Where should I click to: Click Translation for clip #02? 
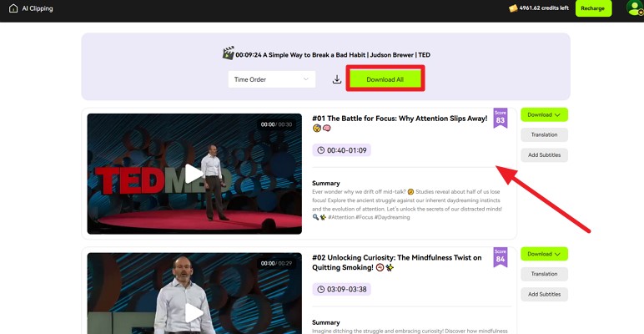(544, 274)
